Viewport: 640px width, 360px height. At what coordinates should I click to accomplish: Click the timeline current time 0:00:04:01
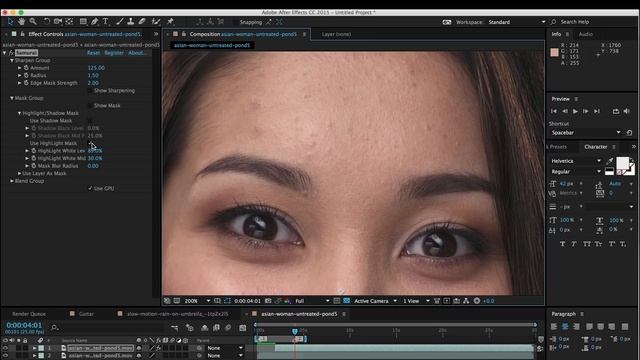(24, 325)
